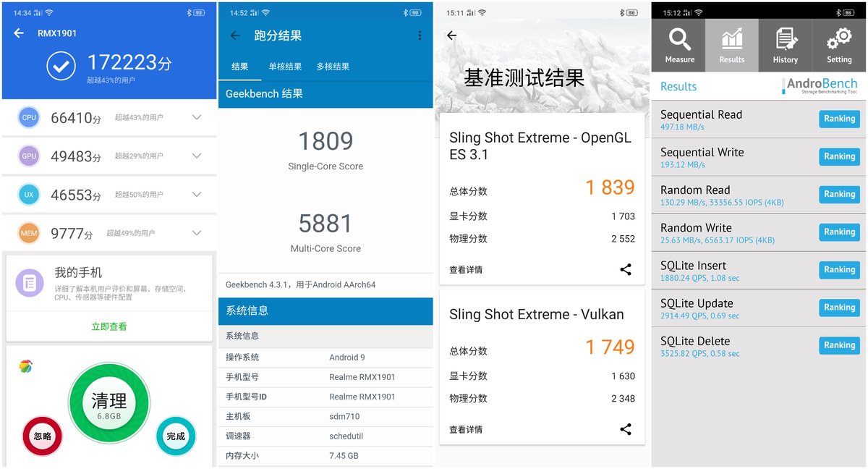The width and height of the screenshot is (868, 469).
Task: Open 查看详情 for OpenGL ES 3.1 result
Action: (466, 270)
